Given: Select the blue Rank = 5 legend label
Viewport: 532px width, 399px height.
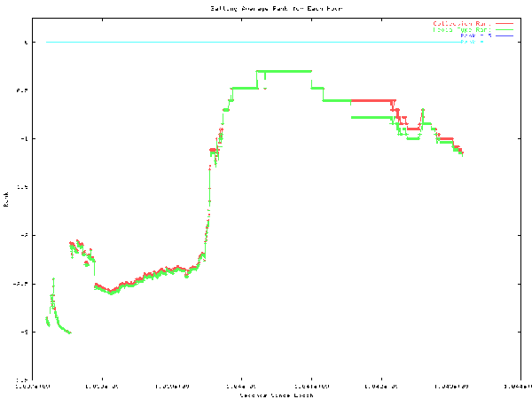Looking at the screenshot, I should [x=474, y=35].
